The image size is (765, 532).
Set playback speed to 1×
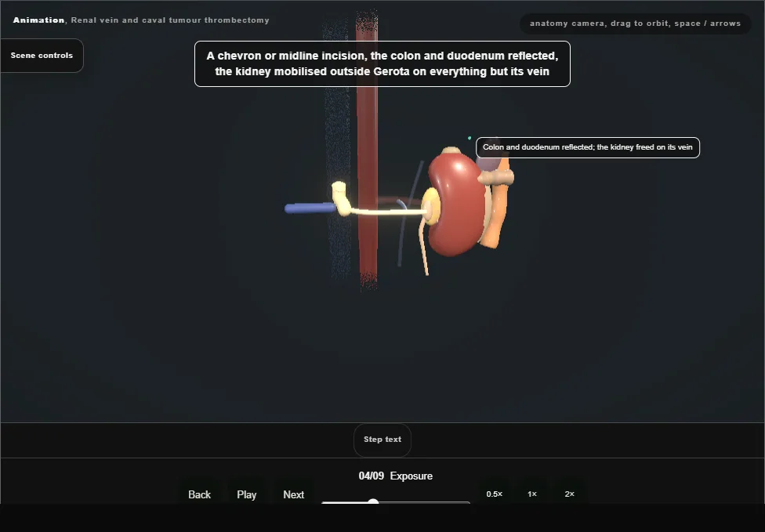[531, 494]
